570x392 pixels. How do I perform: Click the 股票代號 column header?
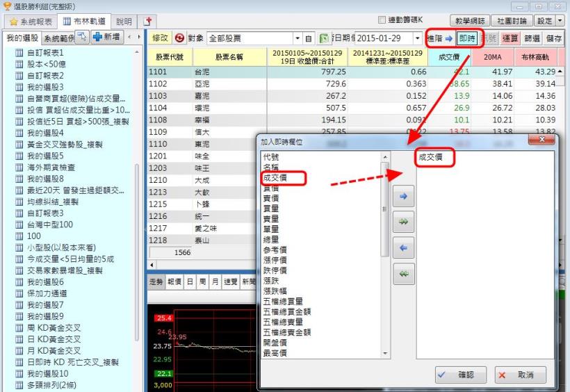[170, 57]
